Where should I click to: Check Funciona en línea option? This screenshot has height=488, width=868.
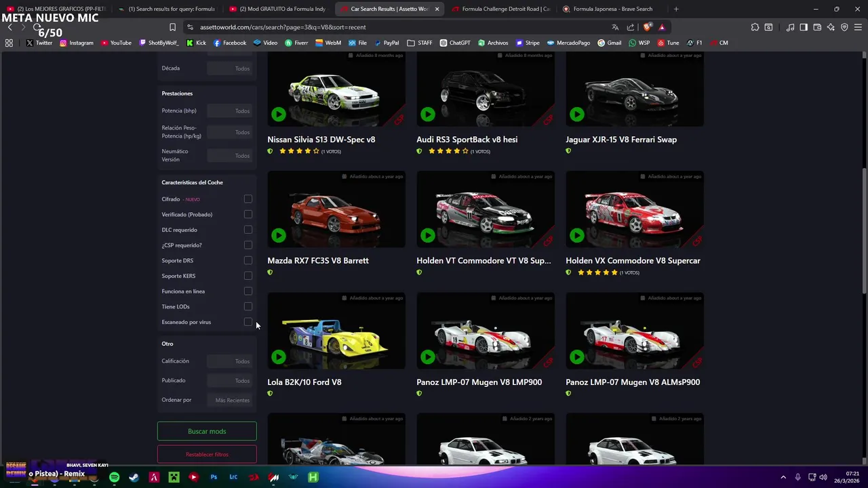[x=248, y=291]
